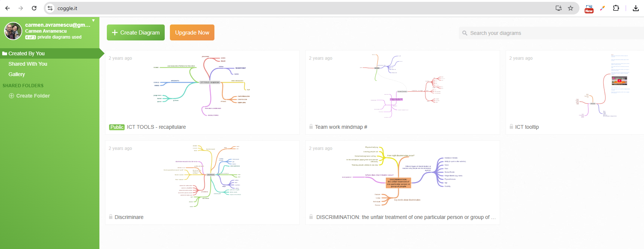
Task: Reload the coggle.it page
Action: click(34, 8)
